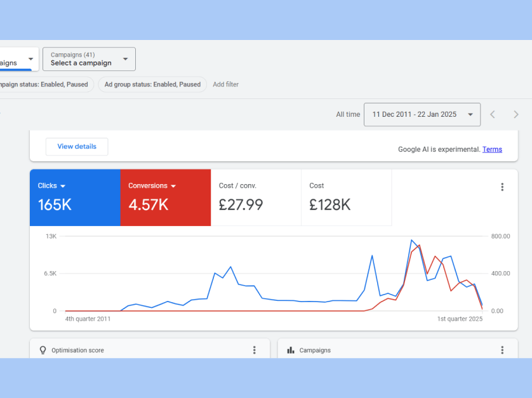Open overview card three-dot menu
532x398 pixels.
click(502, 187)
